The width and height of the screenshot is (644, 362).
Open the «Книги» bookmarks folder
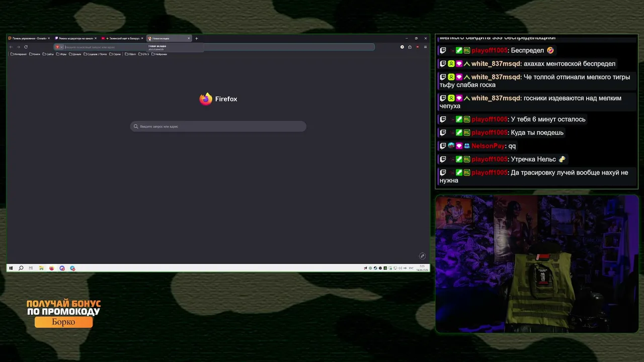(x=35, y=54)
